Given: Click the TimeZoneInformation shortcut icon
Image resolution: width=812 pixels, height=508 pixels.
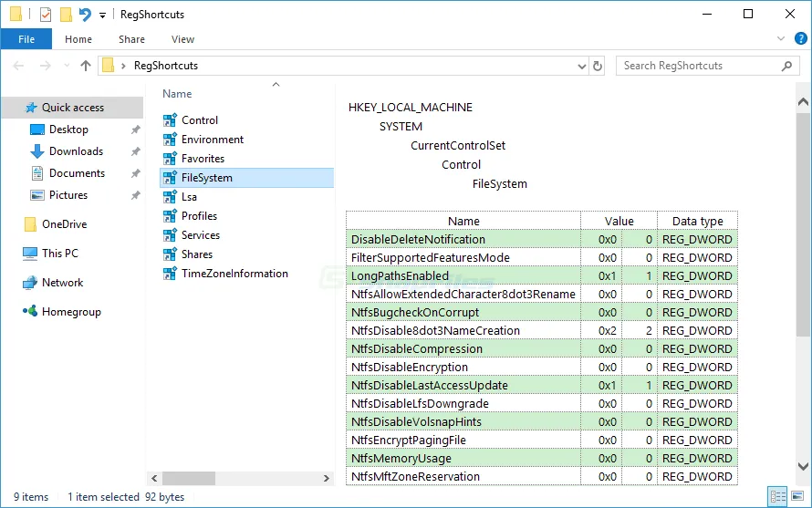Looking at the screenshot, I should 170,274.
